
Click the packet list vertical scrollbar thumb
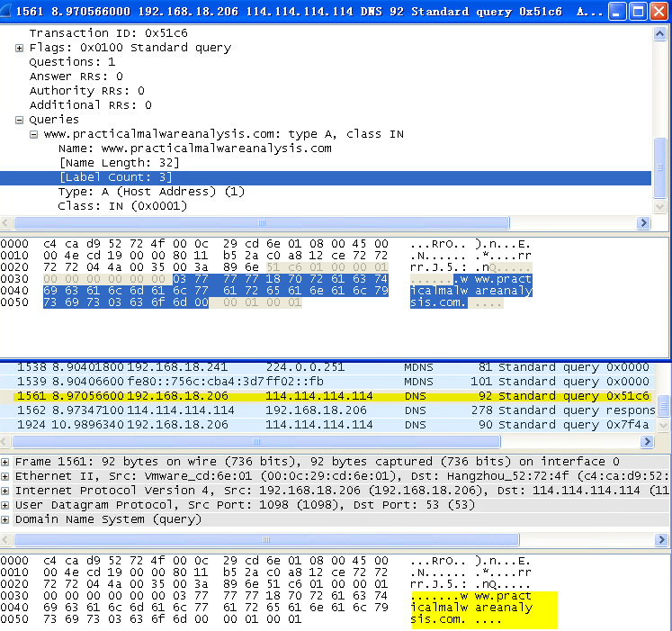663,406
